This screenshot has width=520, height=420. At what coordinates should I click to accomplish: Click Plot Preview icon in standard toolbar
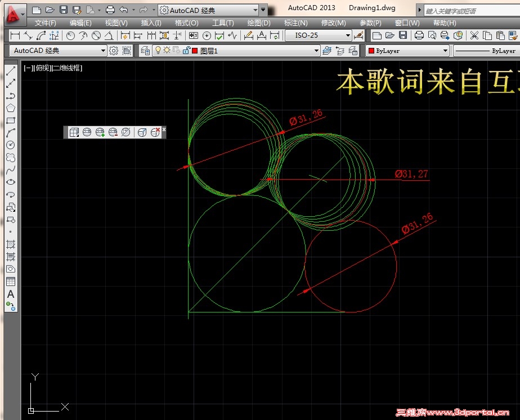(432, 35)
